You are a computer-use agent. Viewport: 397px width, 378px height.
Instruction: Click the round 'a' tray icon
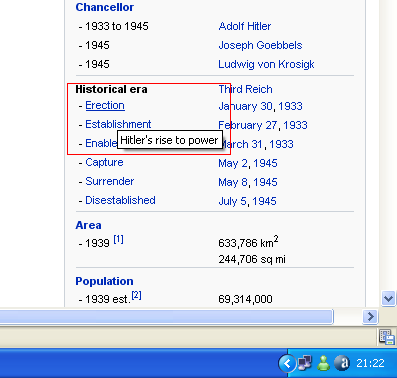342,363
